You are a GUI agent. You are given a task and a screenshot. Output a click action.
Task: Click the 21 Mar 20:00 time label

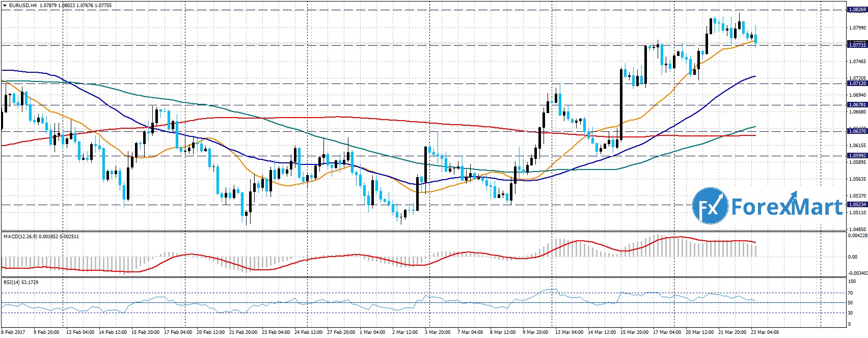click(x=733, y=332)
